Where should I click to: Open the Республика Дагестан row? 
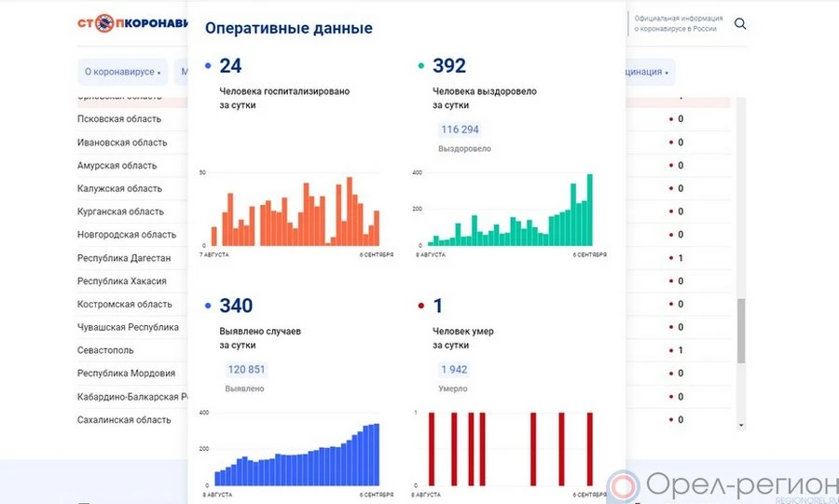[124, 258]
